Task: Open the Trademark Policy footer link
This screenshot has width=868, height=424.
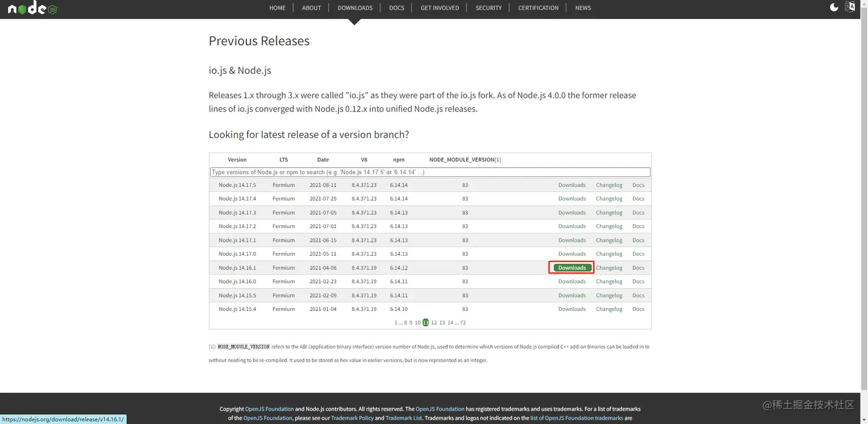Action: click(x=352, y=418)
